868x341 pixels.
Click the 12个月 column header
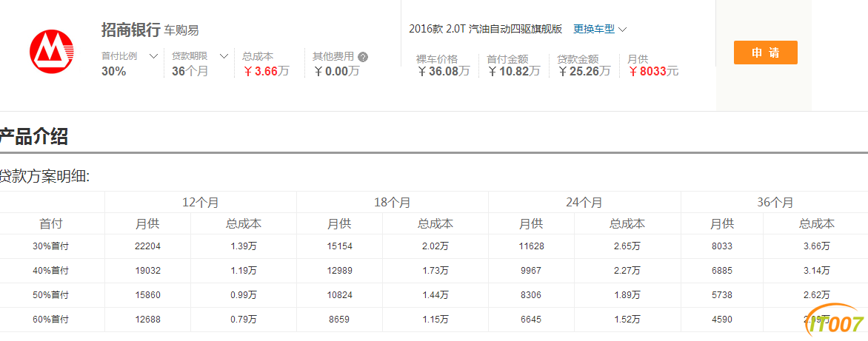coord(201,202)
